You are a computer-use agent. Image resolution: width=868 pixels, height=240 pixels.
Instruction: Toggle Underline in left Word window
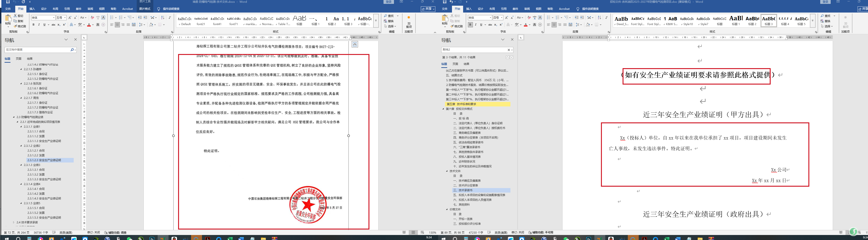click(44, 25)
